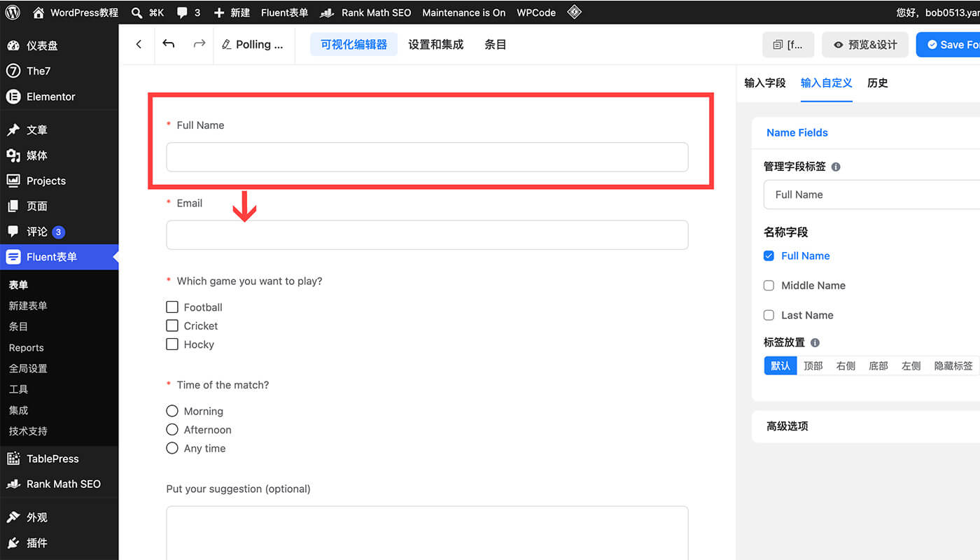Set label placement to 底部

click(x=878, y=365)
